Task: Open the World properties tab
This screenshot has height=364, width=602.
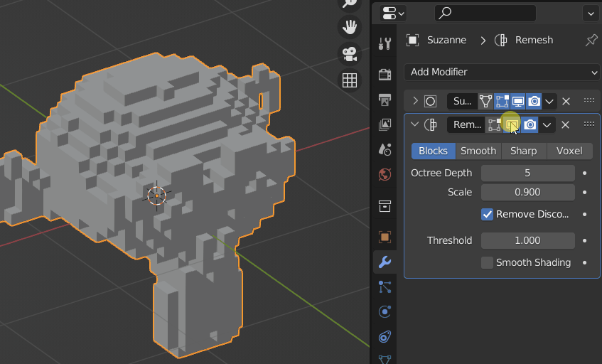Action: [x=385, y=174]
